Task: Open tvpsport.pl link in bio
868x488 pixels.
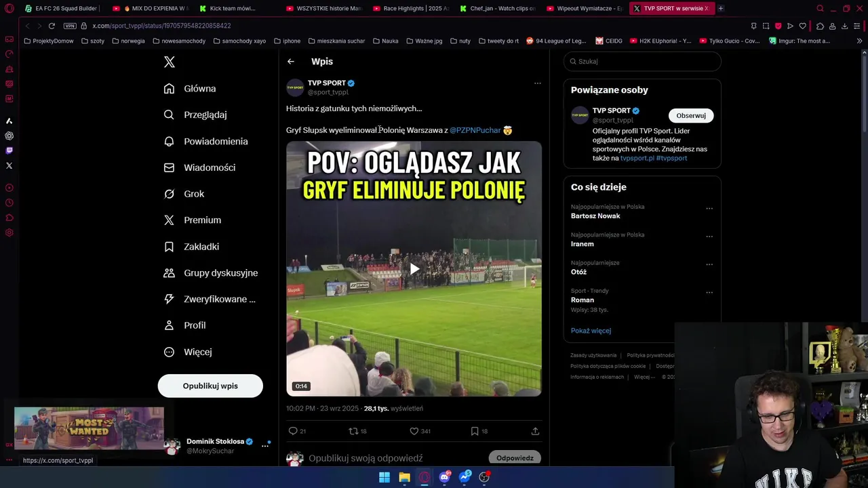Action: pos(637,158)
